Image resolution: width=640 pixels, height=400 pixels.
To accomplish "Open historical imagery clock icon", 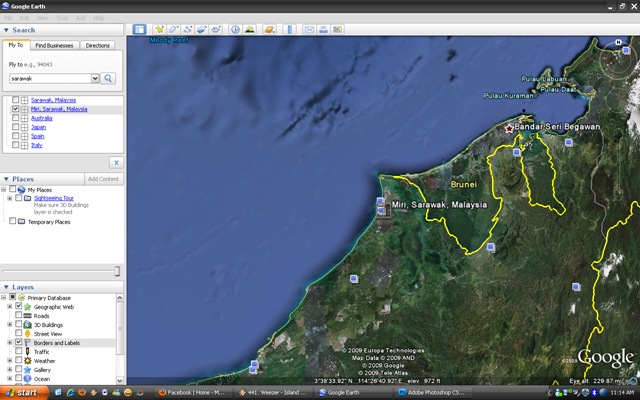I will coord(235,29).
